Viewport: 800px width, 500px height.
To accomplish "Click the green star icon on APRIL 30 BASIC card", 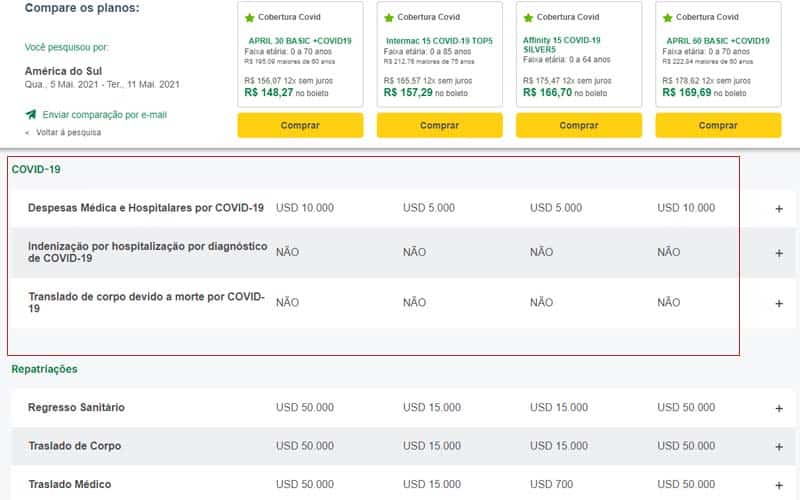I will click(x=249, y=18).
